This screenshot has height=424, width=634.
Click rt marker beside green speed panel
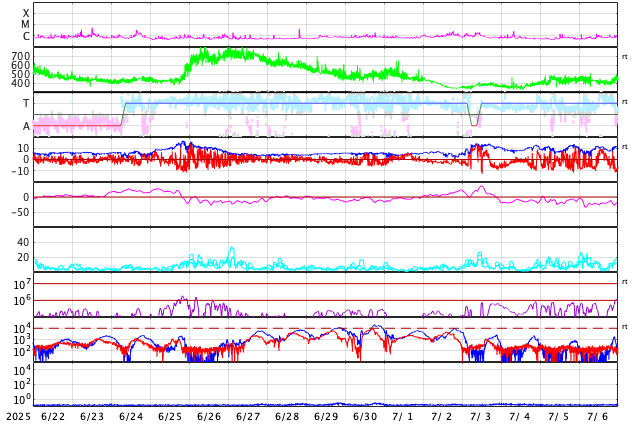625,57
